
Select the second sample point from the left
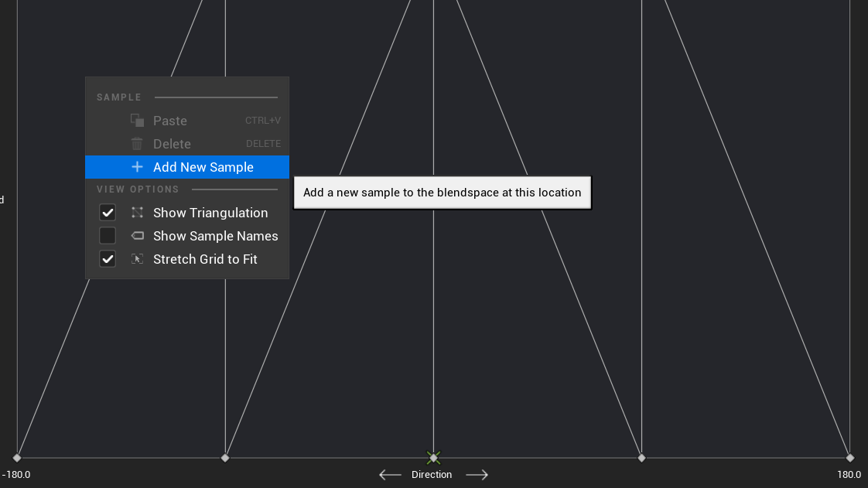coord(225,458)
